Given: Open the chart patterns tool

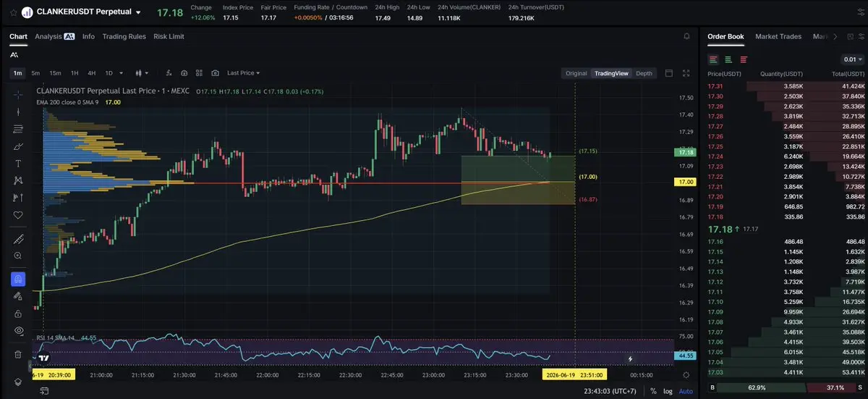Looking at the screenshot, I should (18, 180).
